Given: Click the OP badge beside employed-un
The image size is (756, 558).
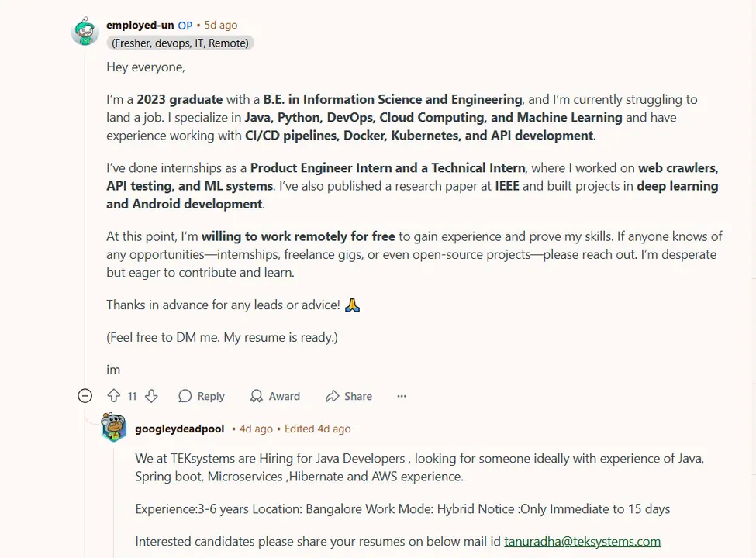Looking at the screenshot, I should point(185,25).
